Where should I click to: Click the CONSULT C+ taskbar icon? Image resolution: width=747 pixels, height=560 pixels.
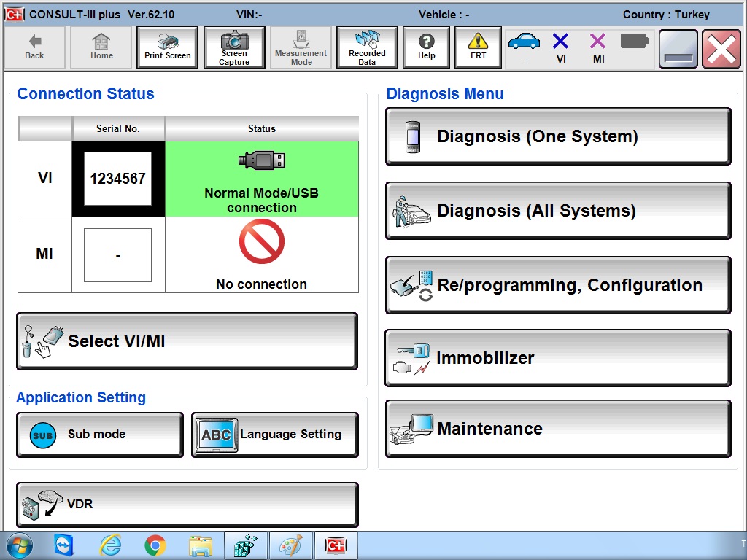point(336,545)
